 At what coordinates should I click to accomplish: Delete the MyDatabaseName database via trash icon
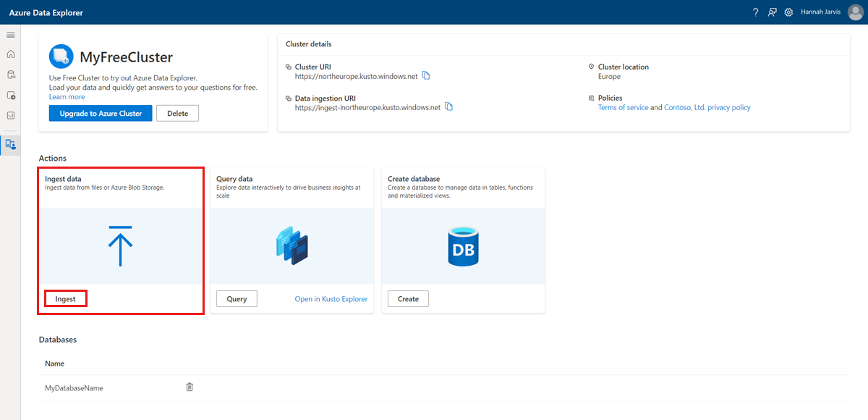tap(190, 387)
